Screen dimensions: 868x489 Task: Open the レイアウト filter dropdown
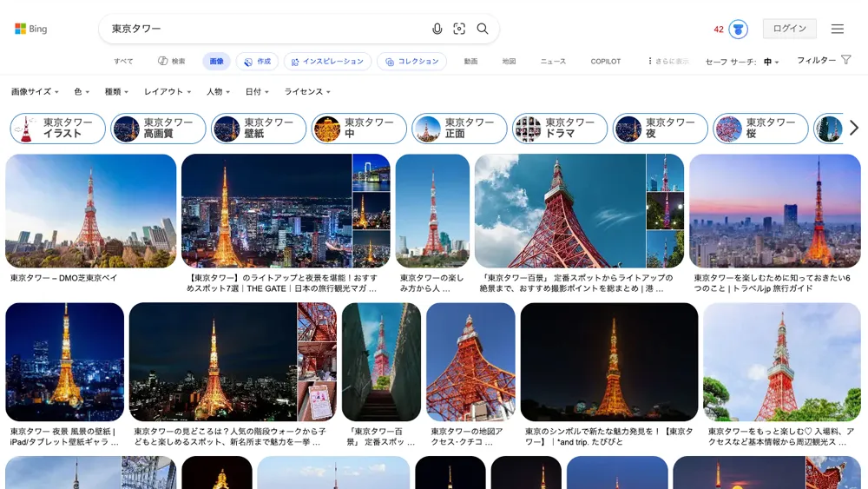coord(168,92)
